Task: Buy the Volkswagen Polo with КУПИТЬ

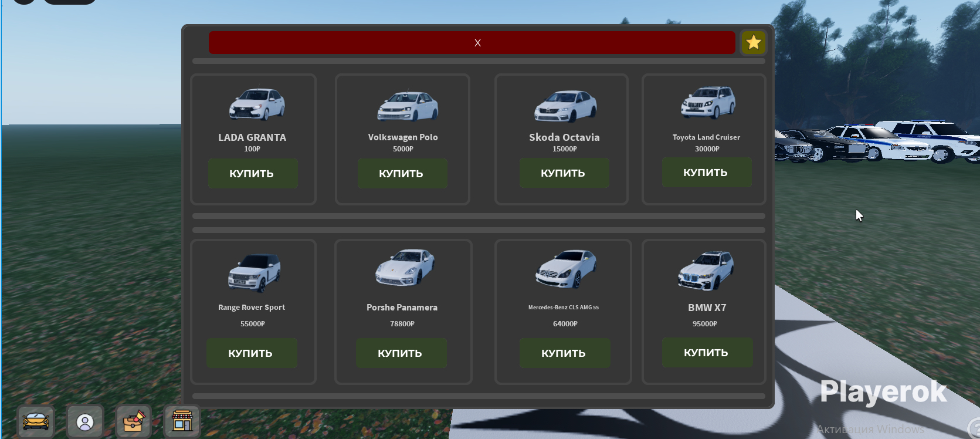Action: coord(402,174)
